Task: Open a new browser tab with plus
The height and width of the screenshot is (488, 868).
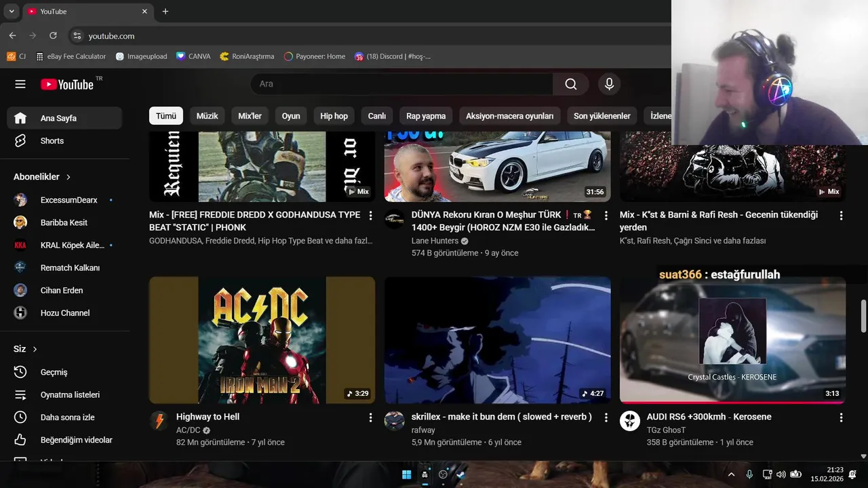Action: coord(165,12)
